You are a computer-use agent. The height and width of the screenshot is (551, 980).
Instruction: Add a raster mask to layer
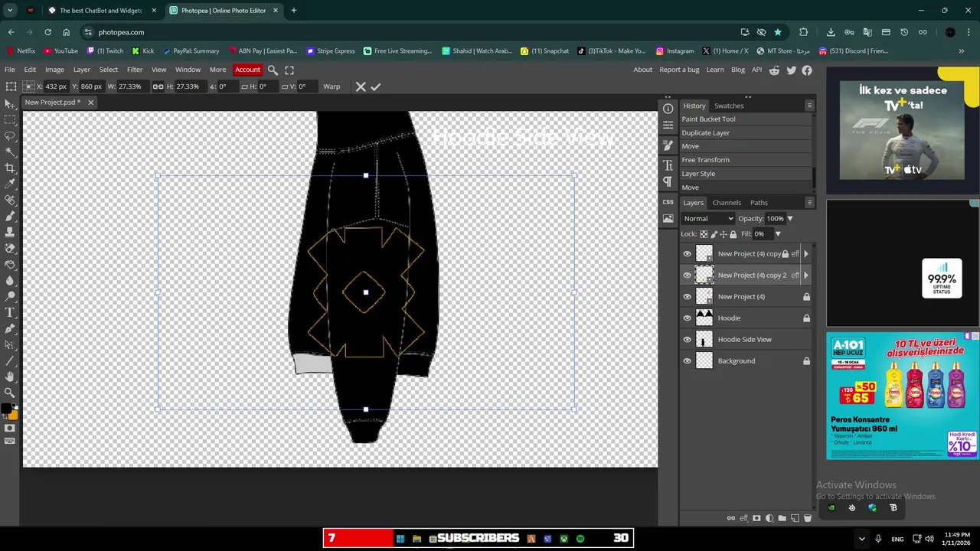756,518
